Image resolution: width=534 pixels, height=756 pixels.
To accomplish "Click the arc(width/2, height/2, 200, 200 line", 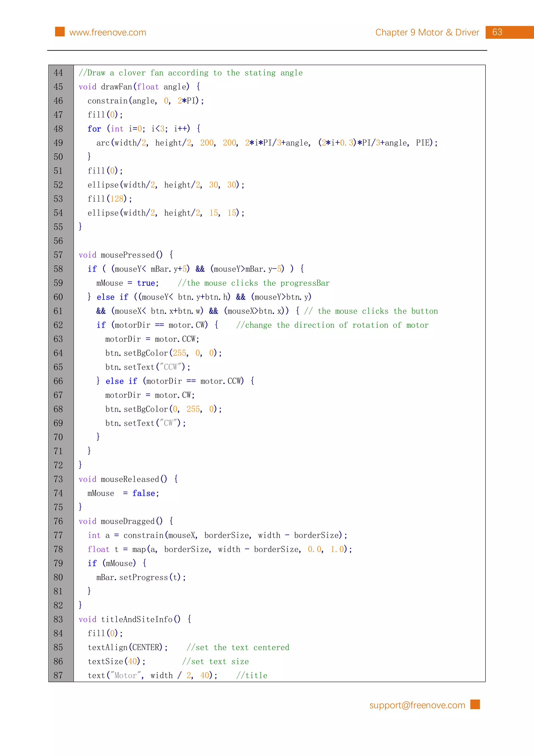I will click(267, 143).
